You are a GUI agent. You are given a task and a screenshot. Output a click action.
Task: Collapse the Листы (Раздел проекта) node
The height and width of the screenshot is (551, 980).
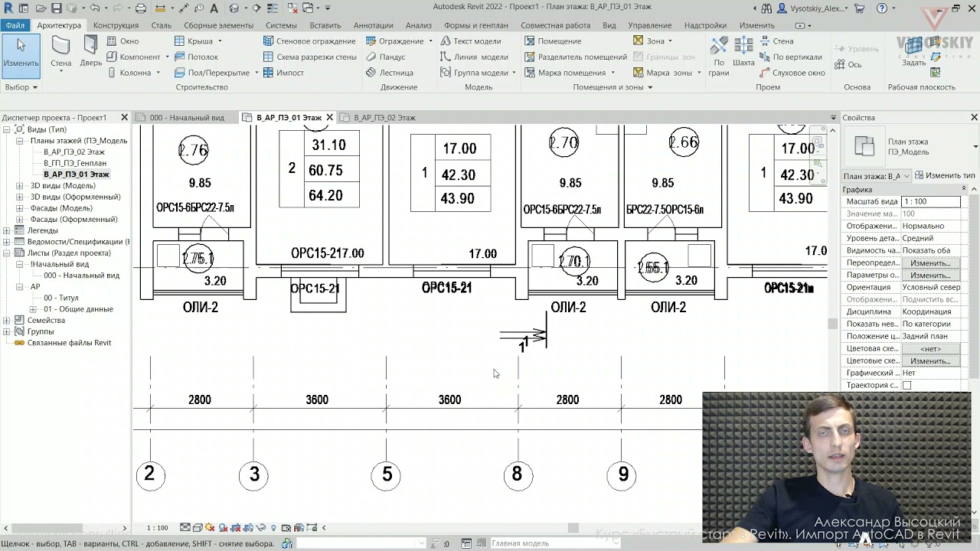point(7,253)
